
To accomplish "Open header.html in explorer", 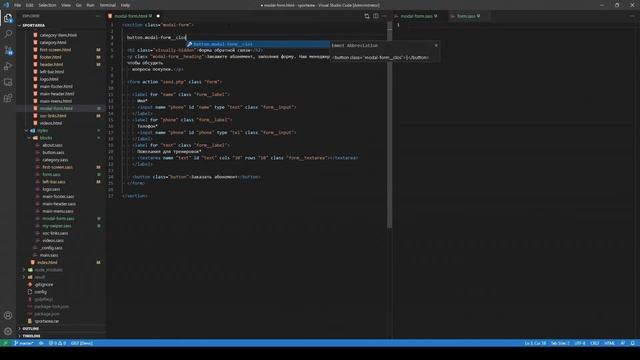I will pos(51,64).
